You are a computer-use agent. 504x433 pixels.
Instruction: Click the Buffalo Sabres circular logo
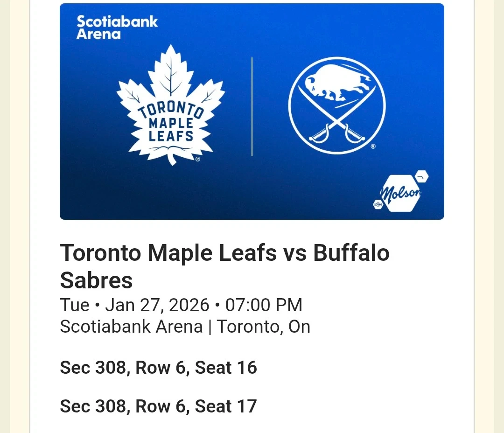pyautogui.click(x=337, y=106)
